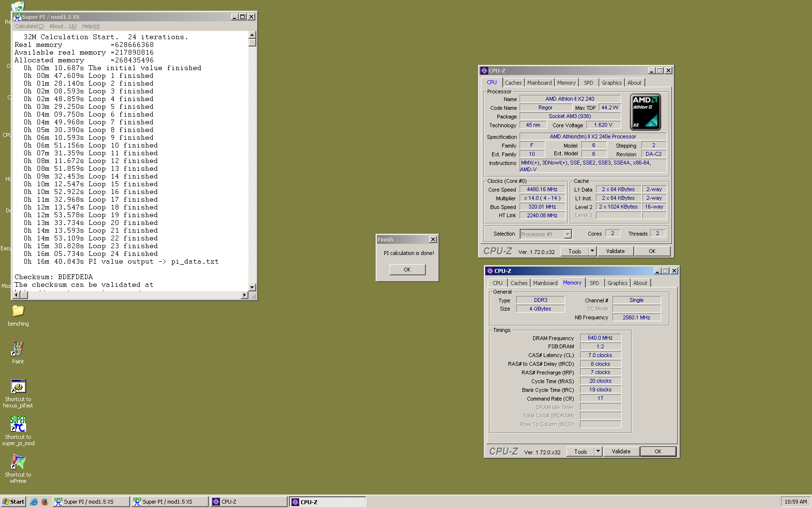The image size is (812, 508).
Task: Click the Core Speed 4480.16 MHz value
Action: [x=542, y=190]
